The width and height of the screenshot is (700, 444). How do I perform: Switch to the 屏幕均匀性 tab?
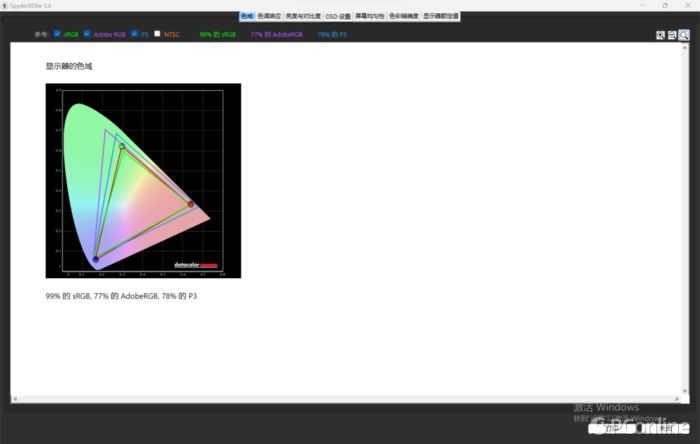pos(370,17)
